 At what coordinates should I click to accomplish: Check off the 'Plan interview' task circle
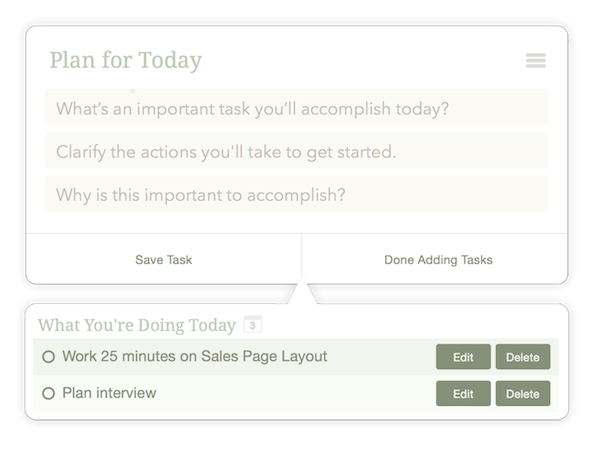pyautogui.click(x=48, y=394)
